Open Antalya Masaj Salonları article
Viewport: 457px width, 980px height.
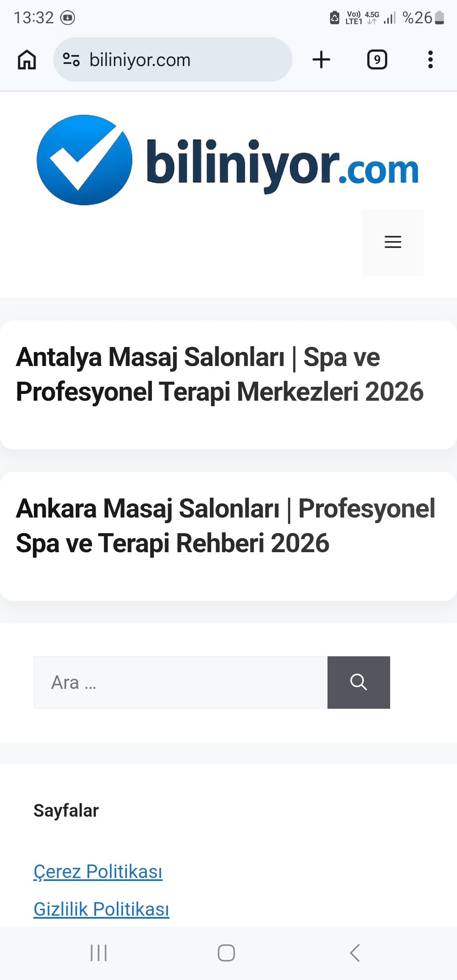click(220, 374)
